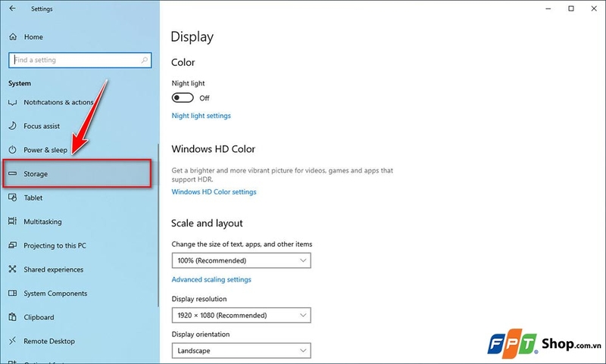Click the Focus assist moon icon
This screenshot has height=364, width=606.
click(12, 126)
